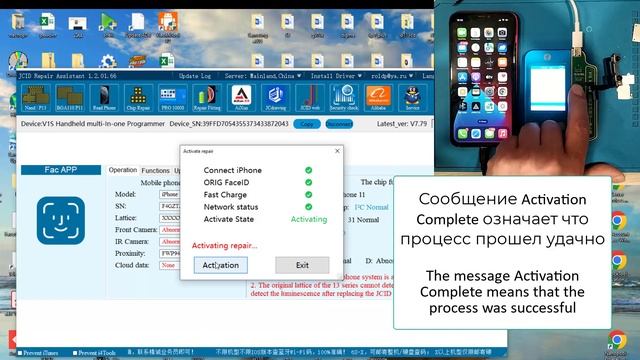This screenshot has height=360, width=640.
Task: Click the Device_SN serial number text
Action: point(229,124)
